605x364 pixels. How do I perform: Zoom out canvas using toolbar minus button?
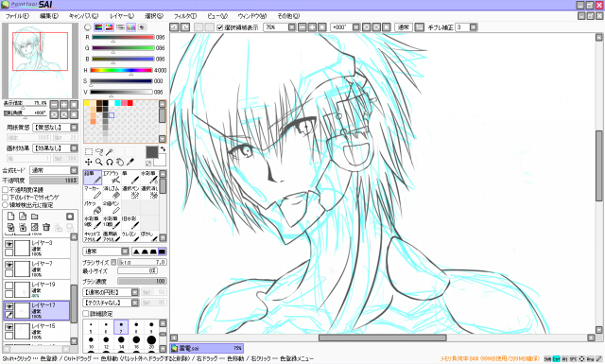tap(302, 27)
